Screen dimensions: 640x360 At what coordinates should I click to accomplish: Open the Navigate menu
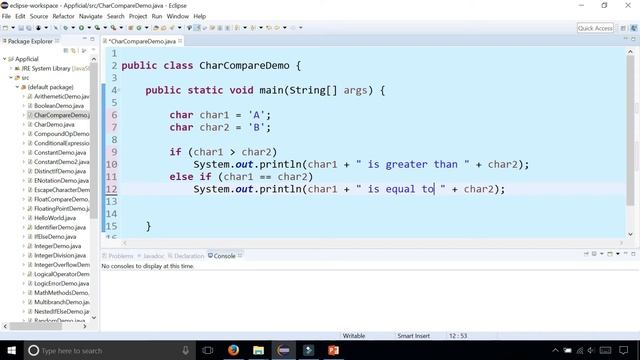[x=91, y=16]
